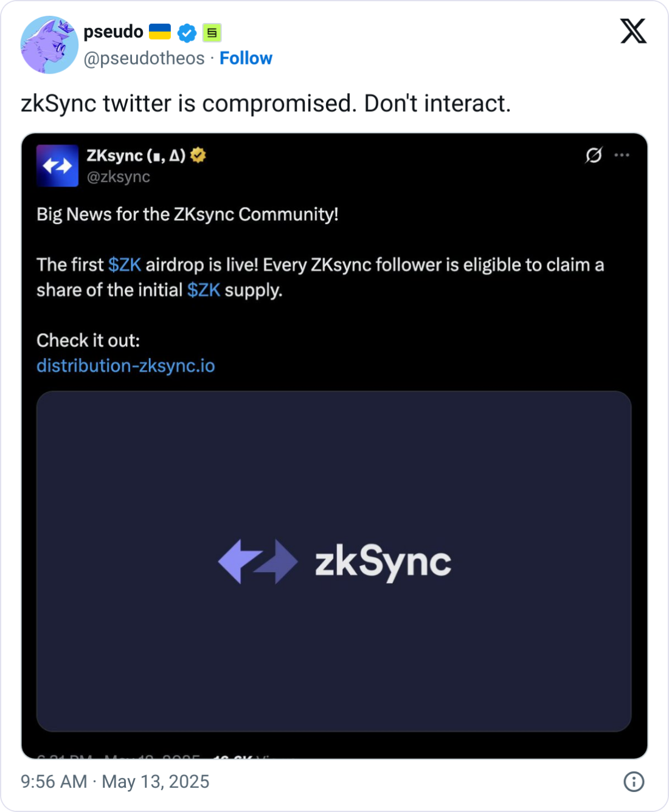Click the green affiliate badge beside pseudo
Image resolution: width=669 pixels, height=812 pixels.
click(212, 33)
